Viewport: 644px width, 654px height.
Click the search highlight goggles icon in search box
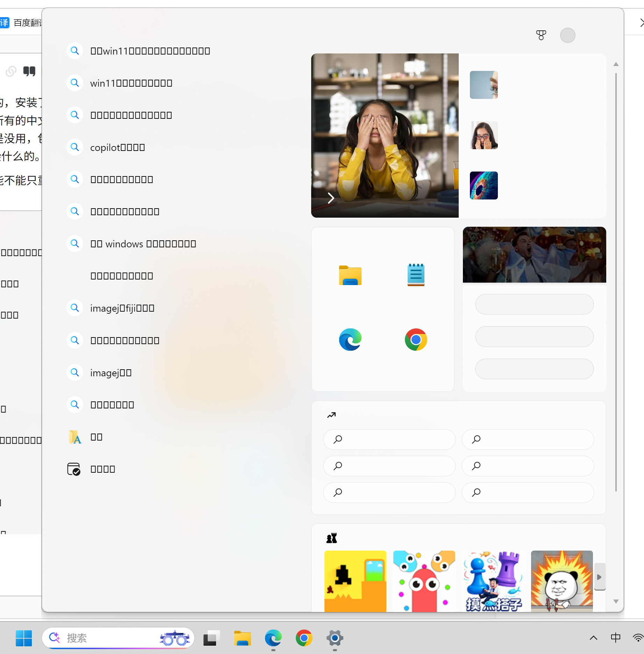click(x=174, y=638)
